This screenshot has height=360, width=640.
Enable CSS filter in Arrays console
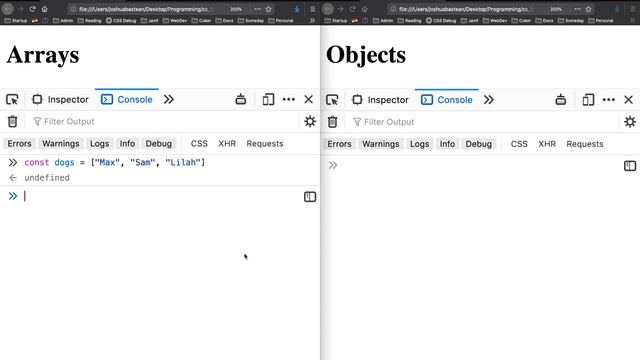pos(199,144)
